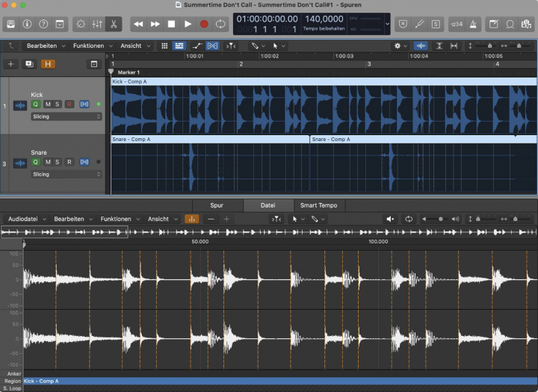Screen dimensions: 538x392
Task: Select Marker 1 in marker track
Action: point(129,72)
